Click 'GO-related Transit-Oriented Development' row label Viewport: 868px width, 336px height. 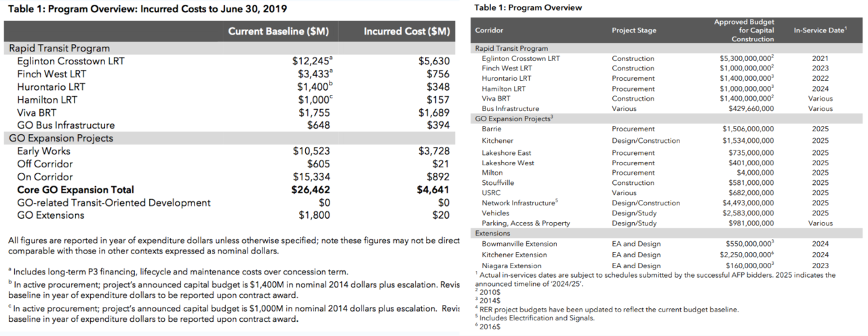pyautogui.click(x=113, y=203)
